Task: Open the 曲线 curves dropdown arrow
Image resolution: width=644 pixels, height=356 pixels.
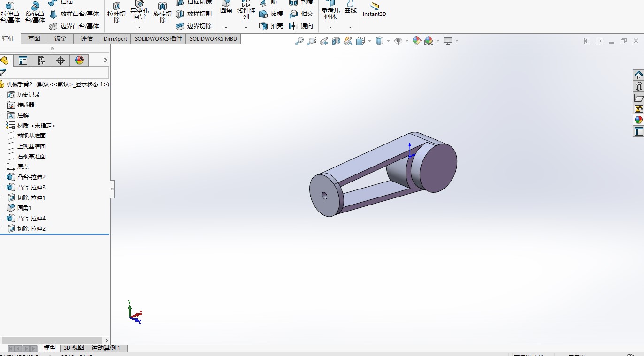Action: 350,27
